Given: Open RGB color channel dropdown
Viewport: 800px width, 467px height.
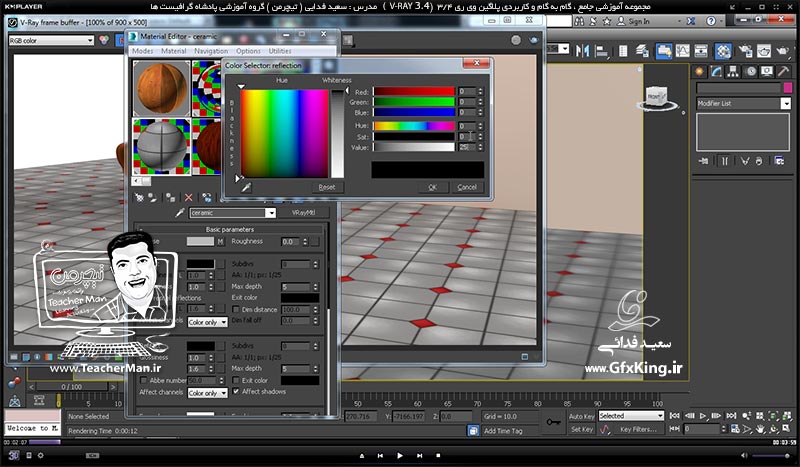Looking at the screenshot, I should 51,40.
